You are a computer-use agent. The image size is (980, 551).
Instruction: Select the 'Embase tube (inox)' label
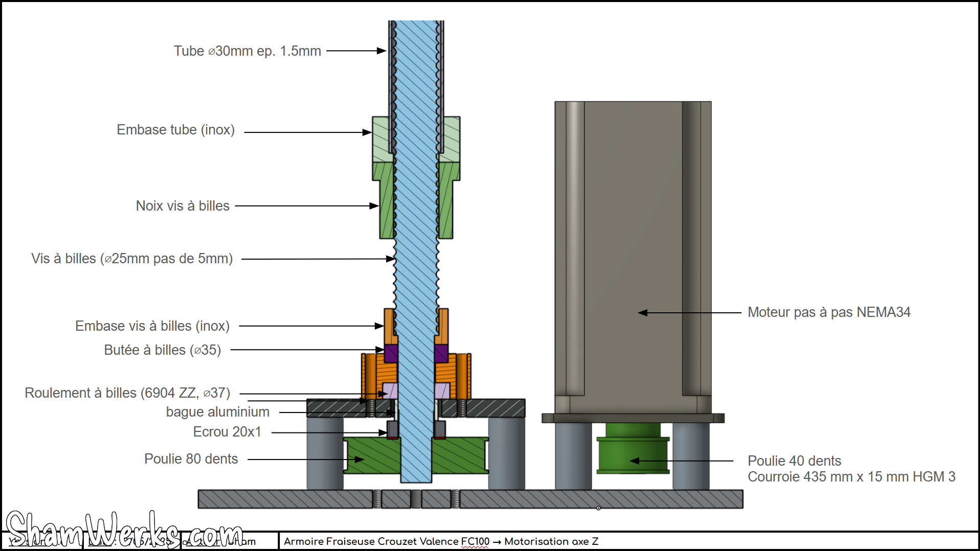click(175, 130)
